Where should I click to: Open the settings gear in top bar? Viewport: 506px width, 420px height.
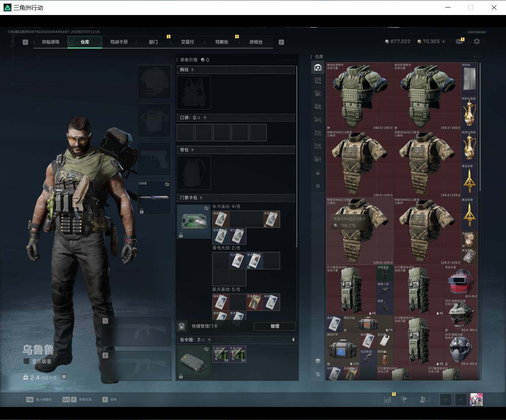click(477, 41)
